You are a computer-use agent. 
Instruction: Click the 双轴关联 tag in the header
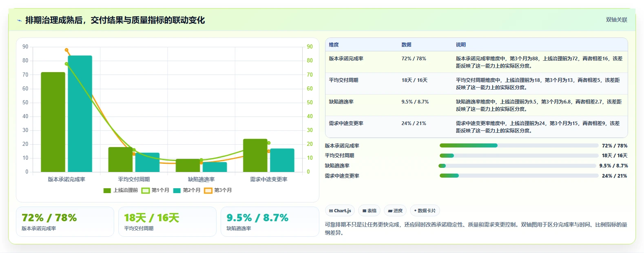(x=616, y=20)
